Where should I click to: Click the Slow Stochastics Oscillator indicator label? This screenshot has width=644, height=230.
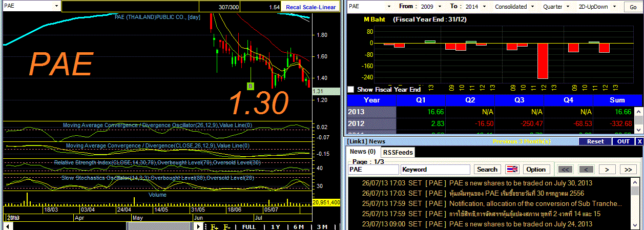[157, 178]
